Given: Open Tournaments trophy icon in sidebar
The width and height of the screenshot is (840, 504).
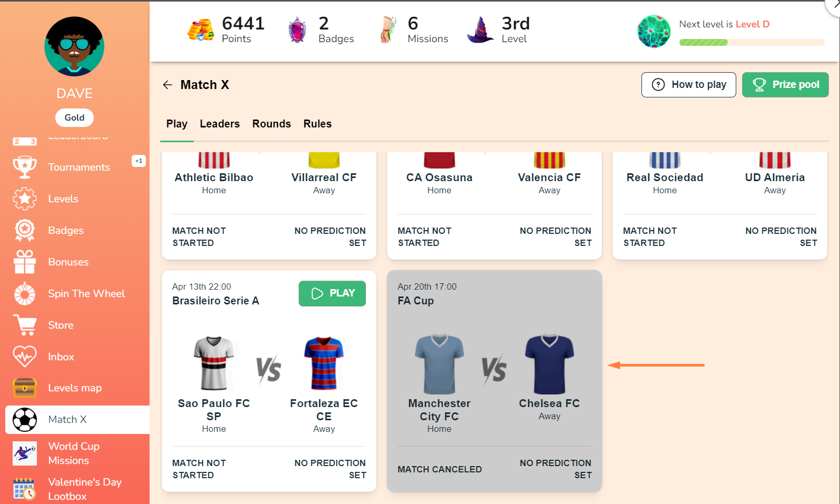Looking at the screenshot, I should [25, 167].
